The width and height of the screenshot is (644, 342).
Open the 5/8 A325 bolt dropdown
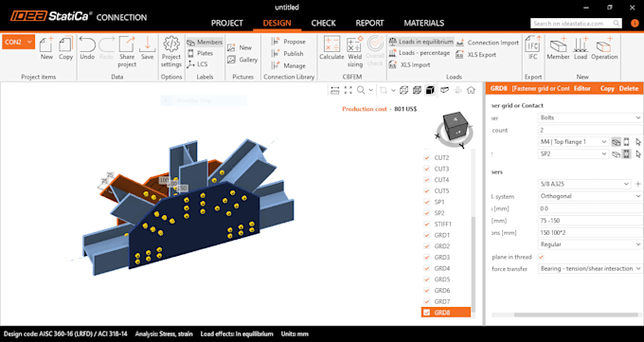tap(584, 184)
